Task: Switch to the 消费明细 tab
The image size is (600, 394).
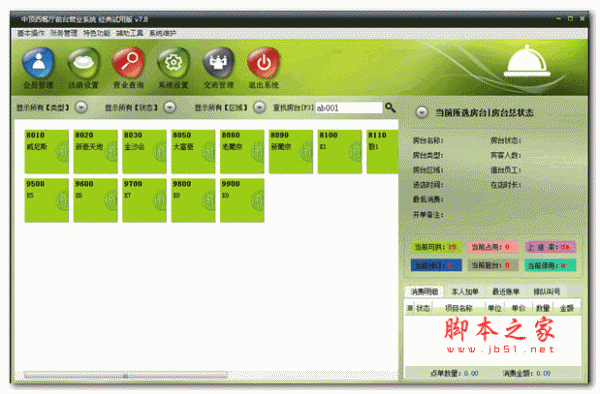Action: [424, 291]
